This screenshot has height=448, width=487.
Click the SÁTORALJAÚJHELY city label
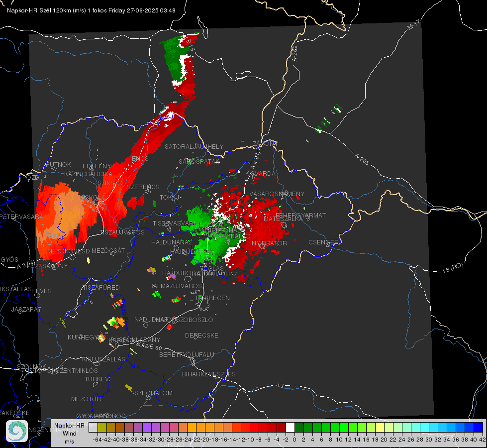point(194,146)
